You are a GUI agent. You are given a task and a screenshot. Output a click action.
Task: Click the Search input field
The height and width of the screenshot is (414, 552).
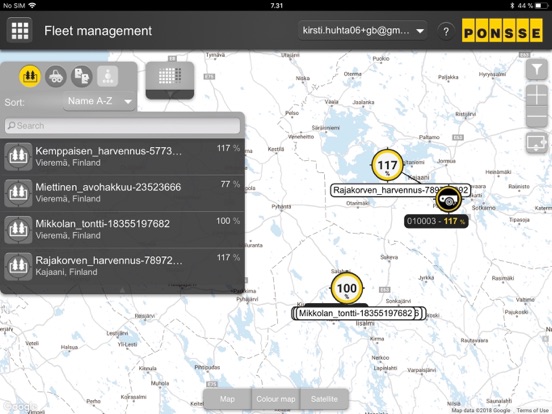point(123,126)
